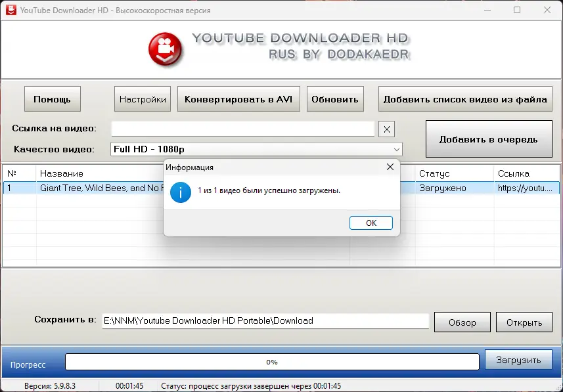Click Конвертировать в AVI
The image size is (563, 392).
coord(237,98)
